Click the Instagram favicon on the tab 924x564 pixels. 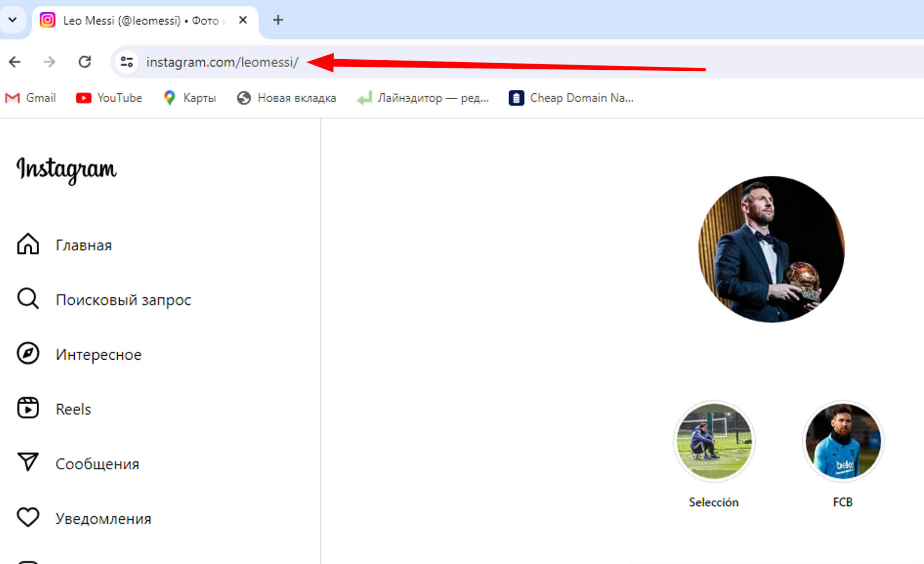tap(47, 20)
